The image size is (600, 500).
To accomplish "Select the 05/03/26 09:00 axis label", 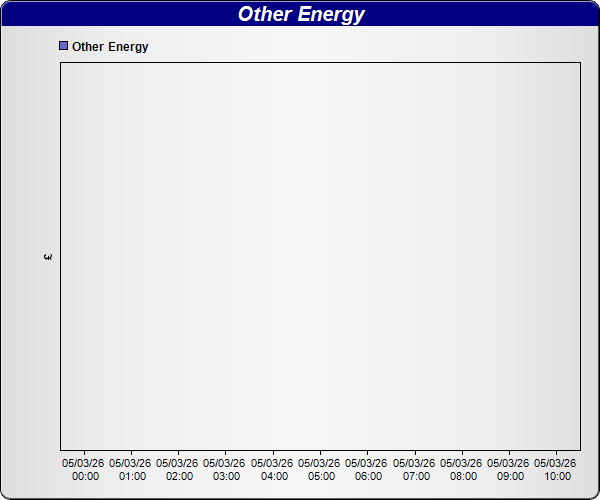I will point(509,470).
